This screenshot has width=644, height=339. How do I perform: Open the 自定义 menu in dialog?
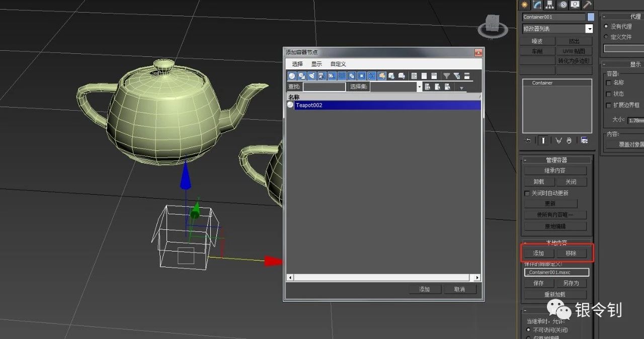(x=338, y=64)
